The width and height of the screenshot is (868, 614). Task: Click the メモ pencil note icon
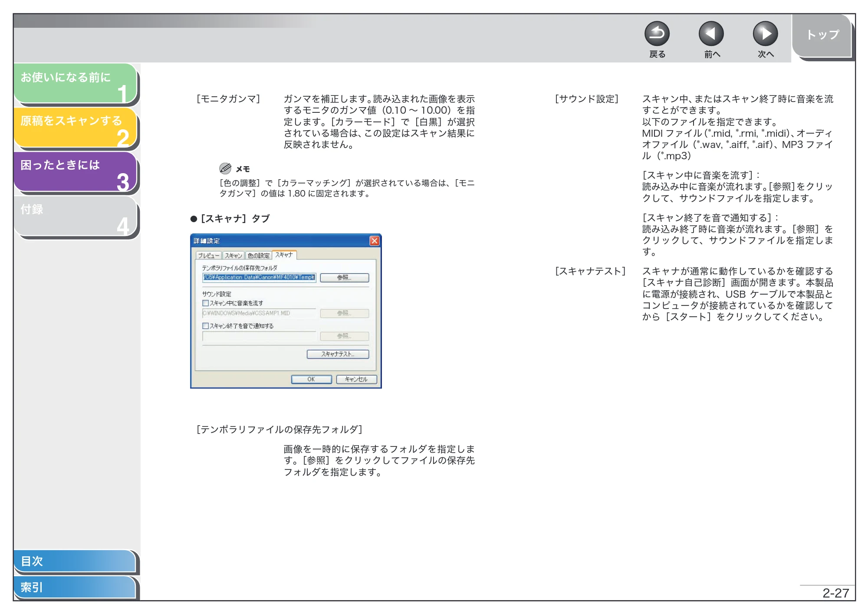[x=225, y=168]
